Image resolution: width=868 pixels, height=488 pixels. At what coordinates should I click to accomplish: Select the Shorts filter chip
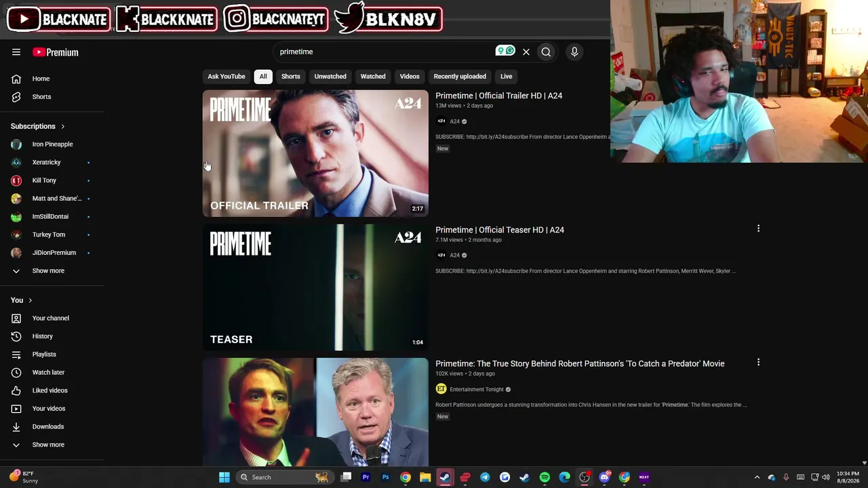tap(291, 77)
